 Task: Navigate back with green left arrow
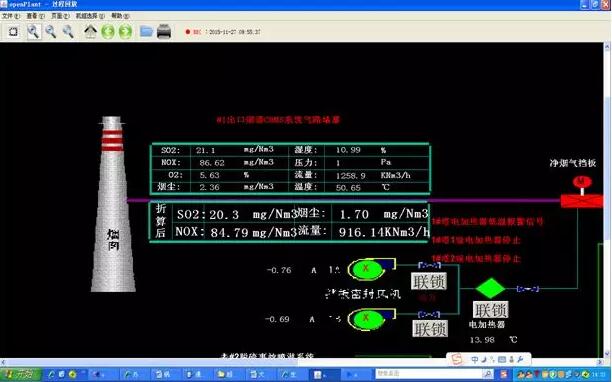[108, 32]
